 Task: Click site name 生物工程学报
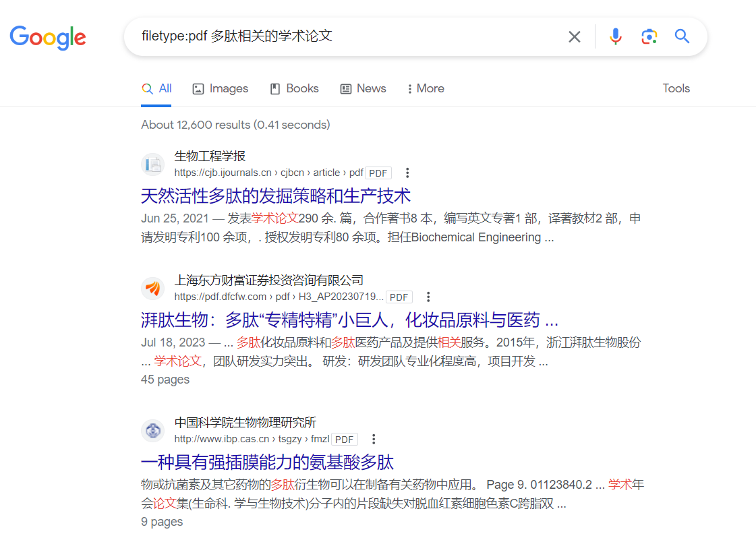tap(210, 156)
